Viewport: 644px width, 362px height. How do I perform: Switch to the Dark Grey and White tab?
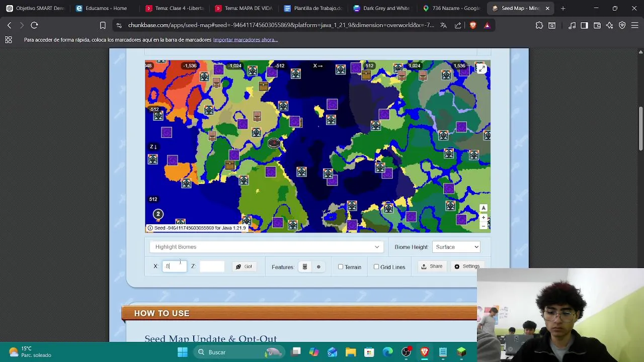[x=382, y=8]
